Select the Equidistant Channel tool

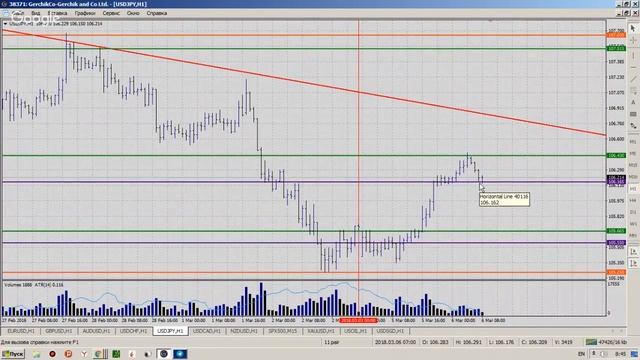point(633,91)
